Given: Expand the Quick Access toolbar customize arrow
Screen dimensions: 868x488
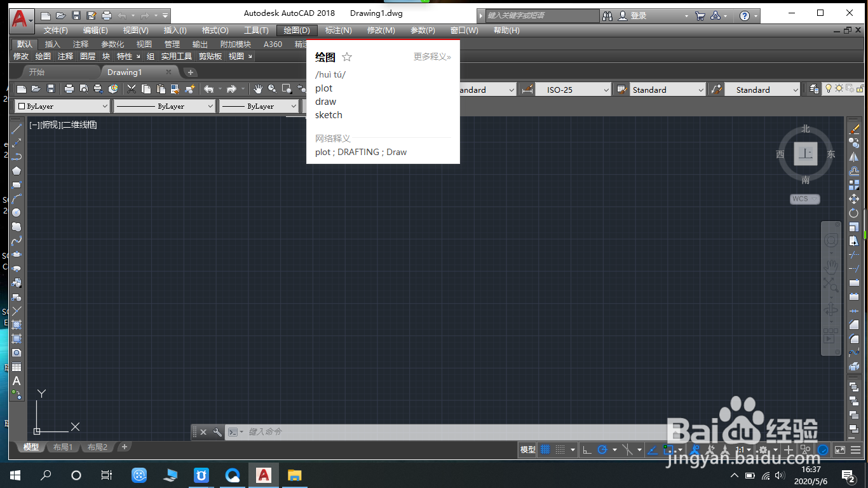Looking at the screenshot, I should [x=166, y=15].
